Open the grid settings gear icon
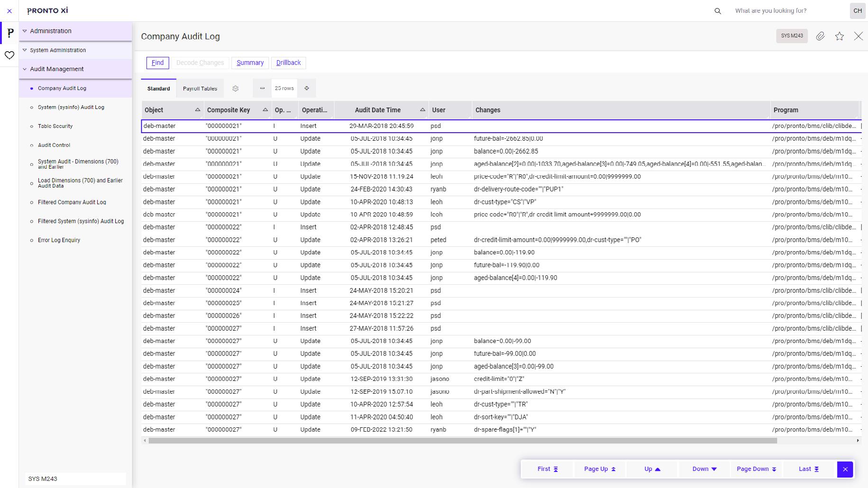 click(x=236, y=88)
